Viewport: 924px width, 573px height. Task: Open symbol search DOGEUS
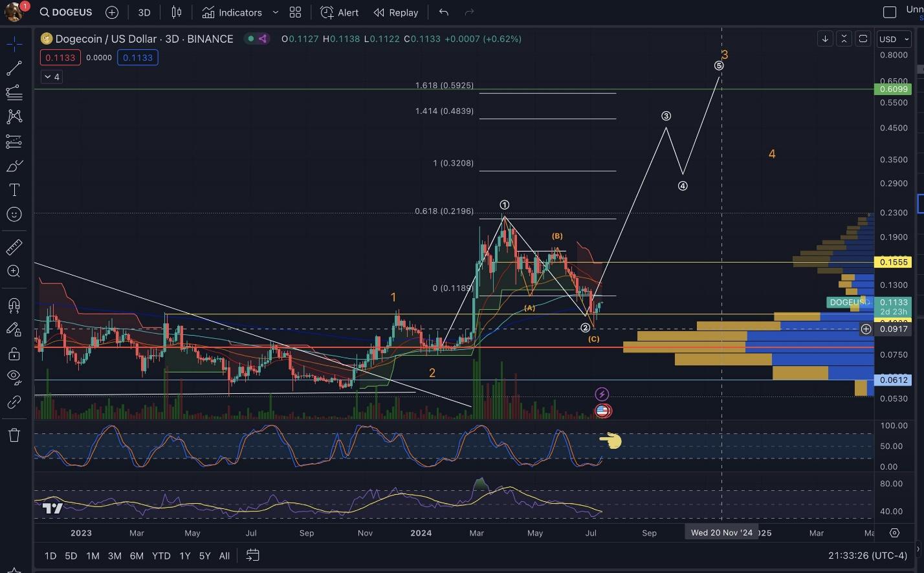[x=66, y=12]
